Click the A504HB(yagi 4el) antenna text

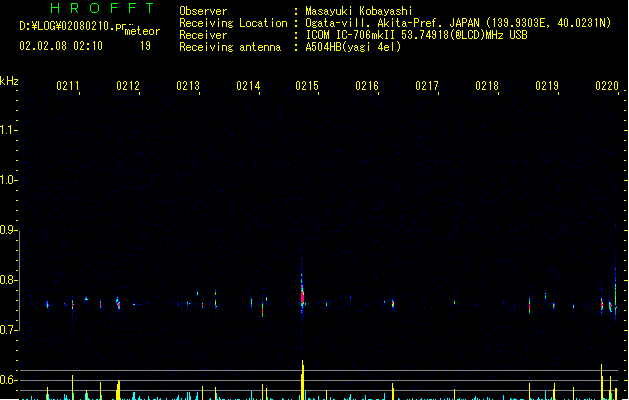click(353, 47)
